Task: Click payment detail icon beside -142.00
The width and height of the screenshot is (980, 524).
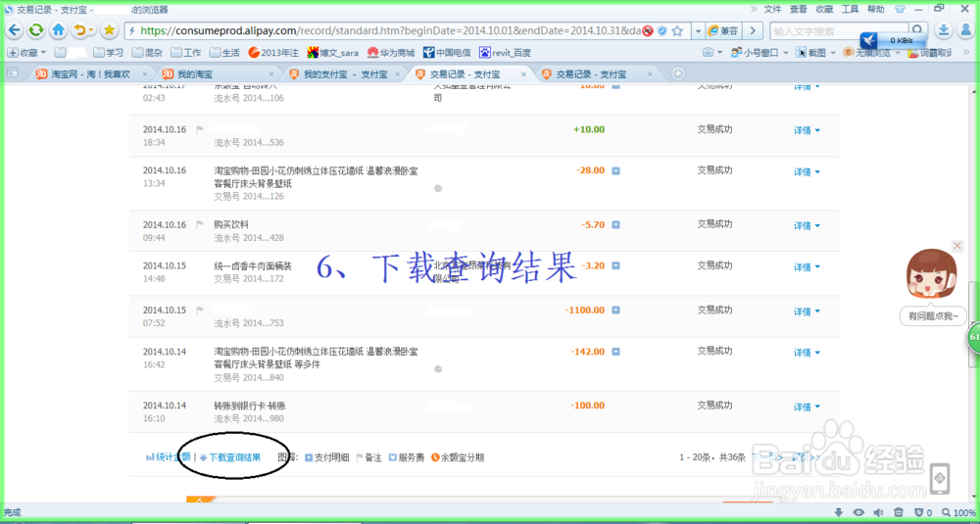Action: tap(615, 353)
